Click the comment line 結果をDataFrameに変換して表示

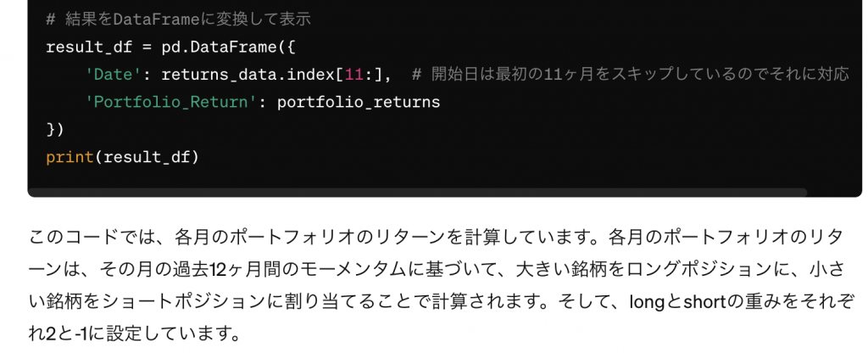[178, 20]
